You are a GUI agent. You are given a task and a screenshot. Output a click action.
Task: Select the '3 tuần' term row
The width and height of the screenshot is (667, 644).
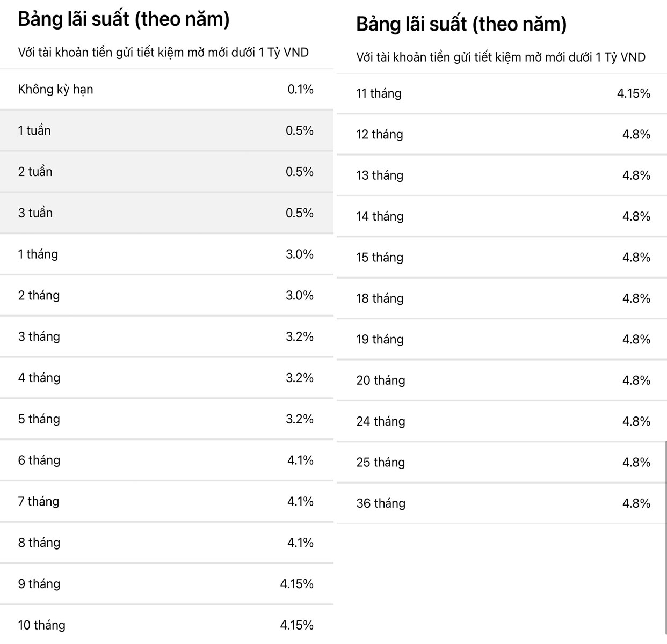pos(166,213)
